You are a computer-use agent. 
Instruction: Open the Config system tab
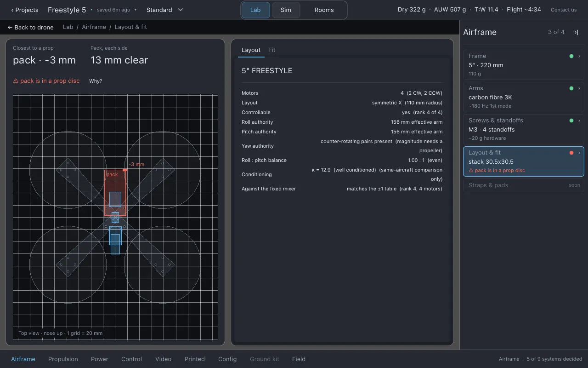[227, 359]
